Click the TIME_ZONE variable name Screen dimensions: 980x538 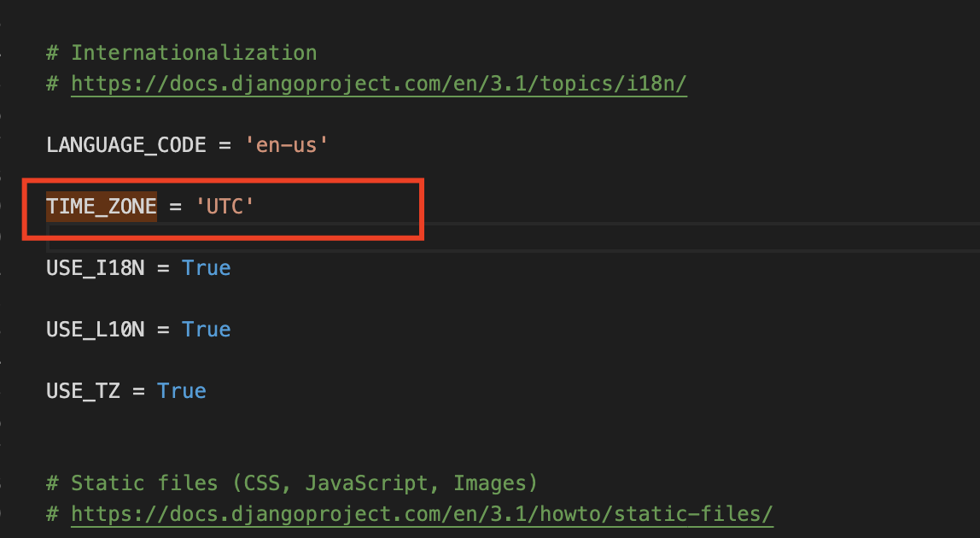tap(102, 207)
